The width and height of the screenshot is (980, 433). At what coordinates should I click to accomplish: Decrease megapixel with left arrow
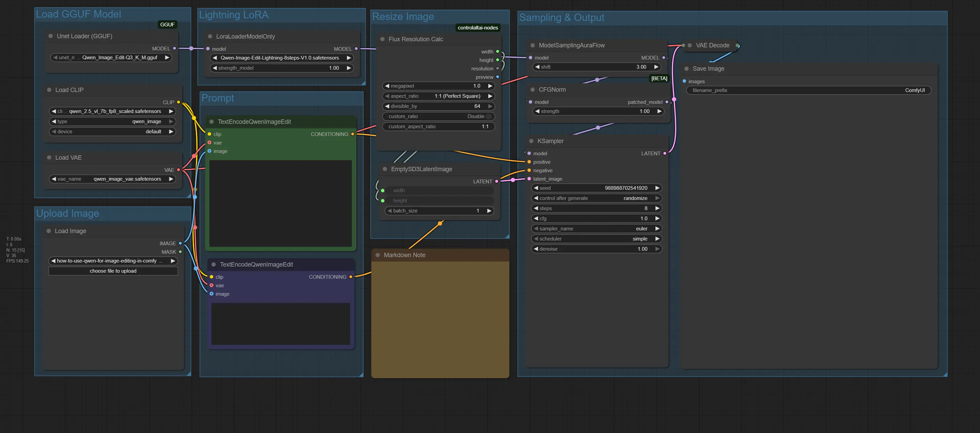pos(387,86)
